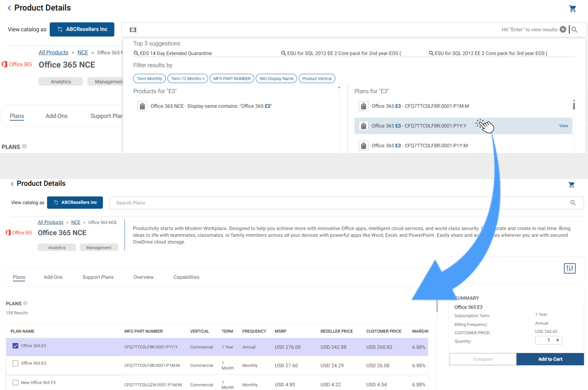Select the EDS 14 Day Extended Quarantine suggestion
Screen dimensions: 588x390
point(173,53)
